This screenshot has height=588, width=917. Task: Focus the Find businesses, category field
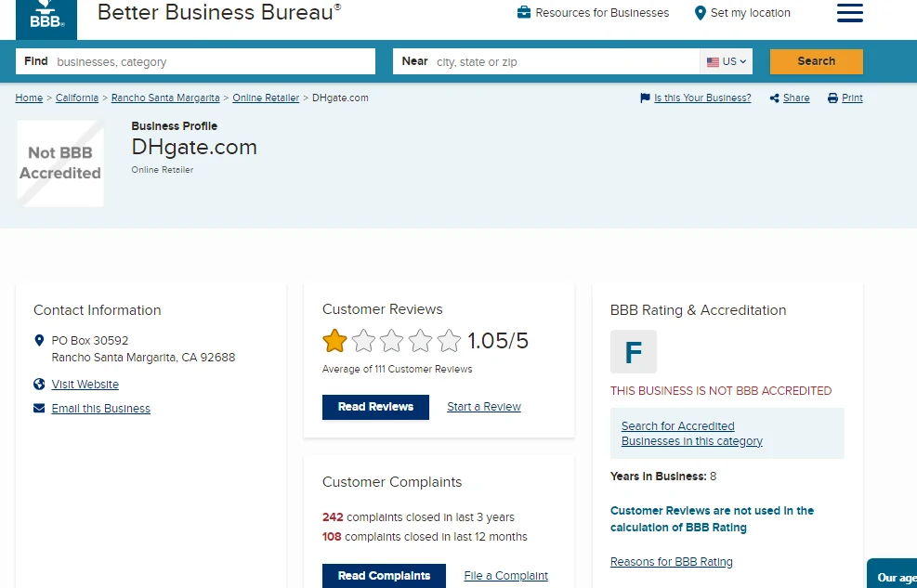195,61
